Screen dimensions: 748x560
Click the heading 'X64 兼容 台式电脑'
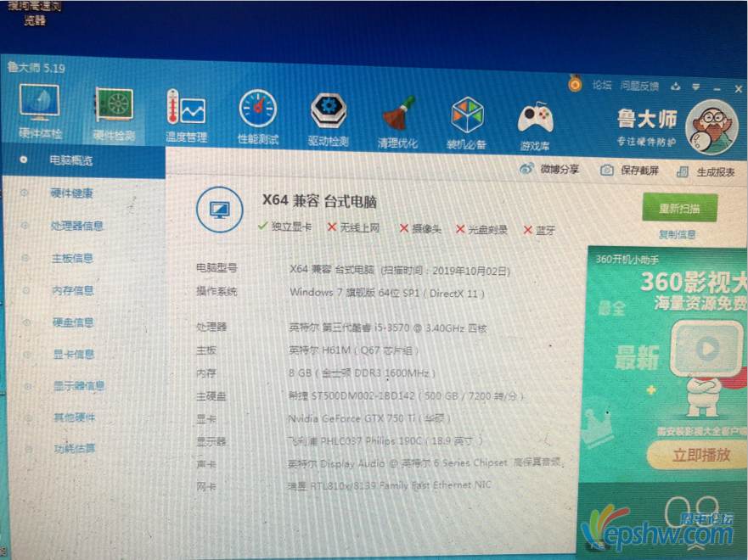pyautogui.click(x=319, y=201)
